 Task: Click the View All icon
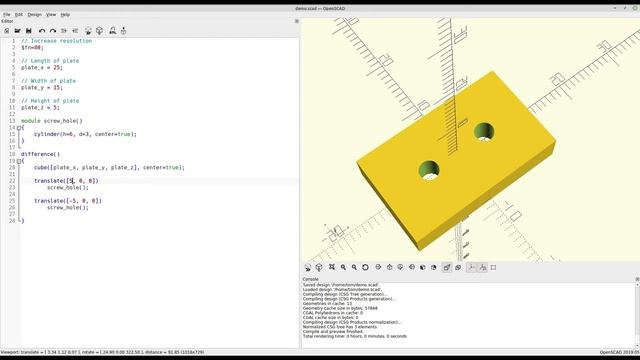(x=332, y=267)
